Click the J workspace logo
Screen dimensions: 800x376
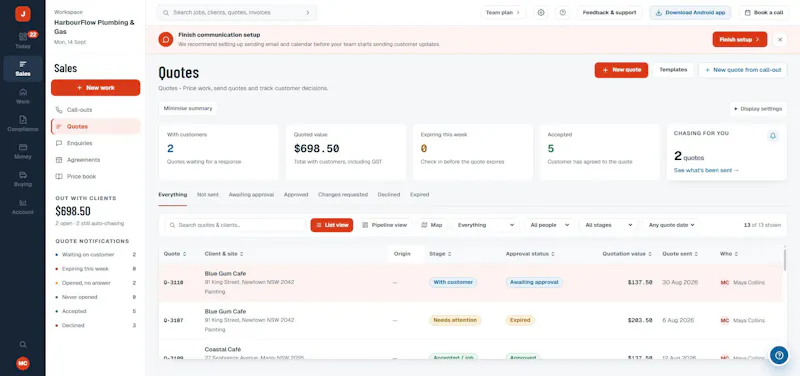pyautogui.click(x=22, y=14)
